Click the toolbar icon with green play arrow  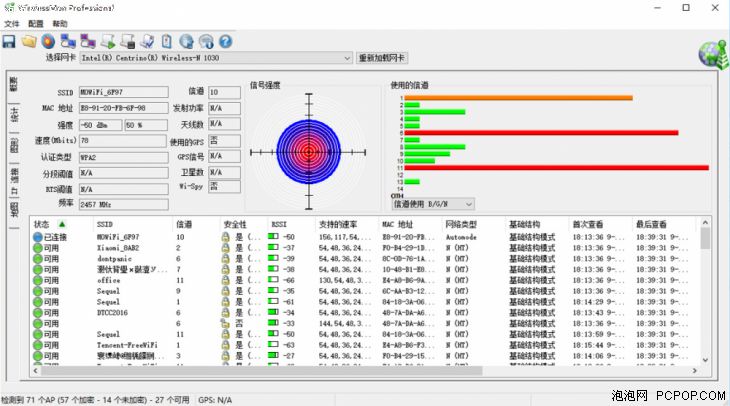click(108, 41)
